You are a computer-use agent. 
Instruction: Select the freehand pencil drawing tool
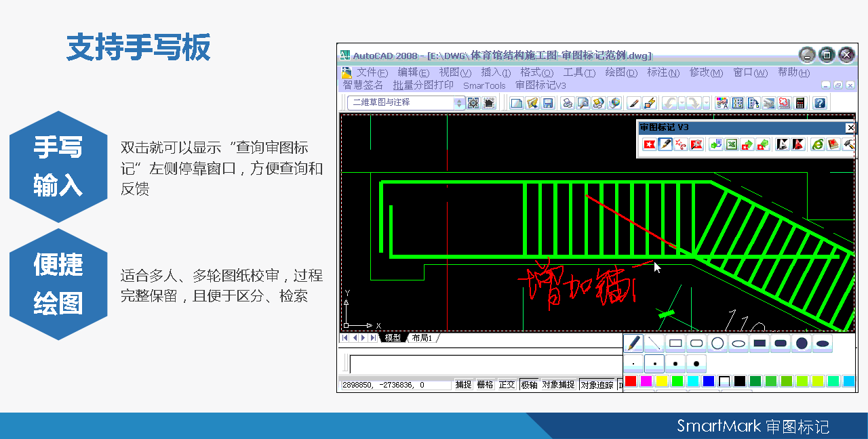(633, 343)
